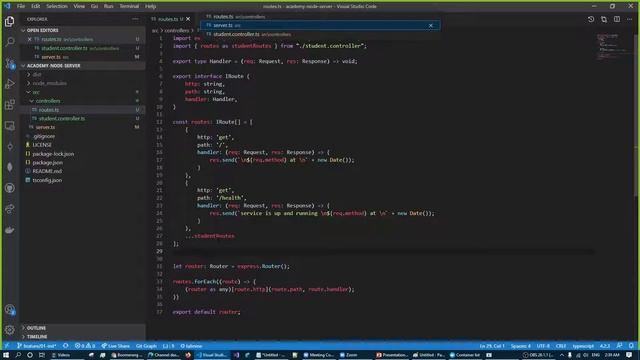
Task: Open the Live Share activity bar icon
Action: click(10, 209)
